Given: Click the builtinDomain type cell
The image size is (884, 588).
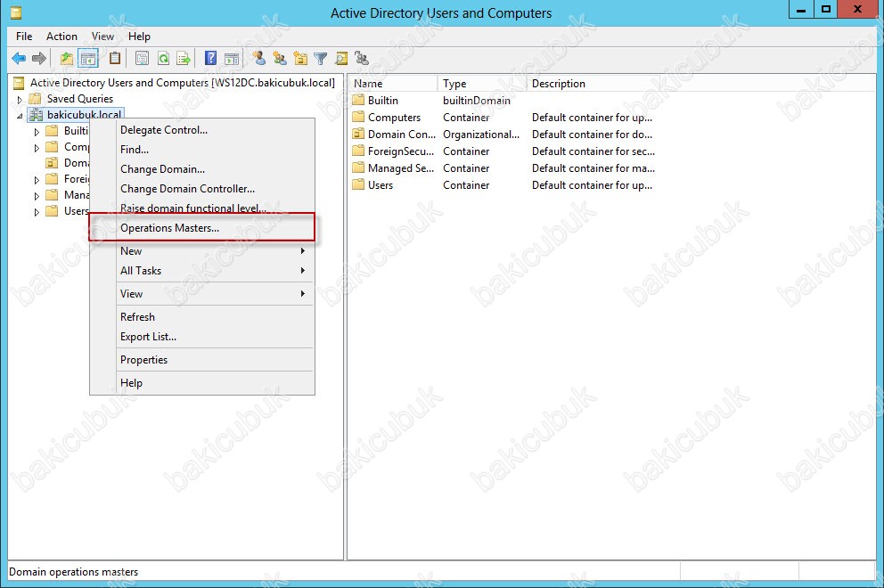Looking at the screenshot, I should [477, 101].
